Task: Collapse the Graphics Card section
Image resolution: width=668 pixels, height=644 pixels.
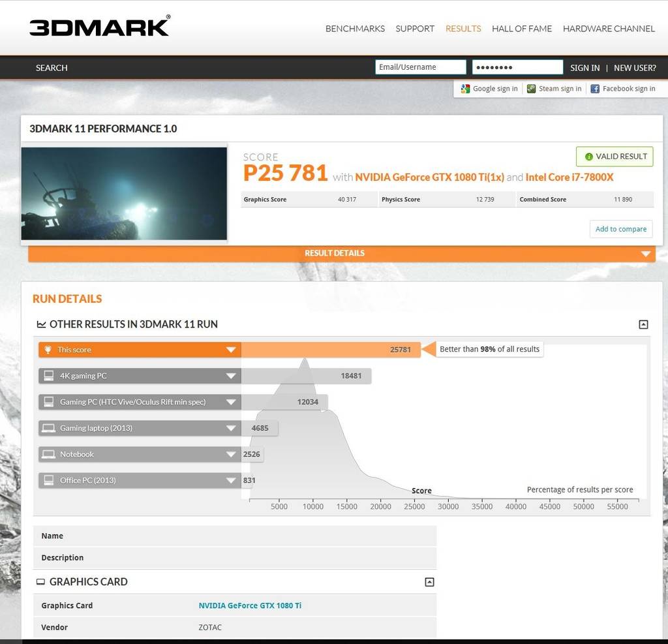Action: coord(429,582)
